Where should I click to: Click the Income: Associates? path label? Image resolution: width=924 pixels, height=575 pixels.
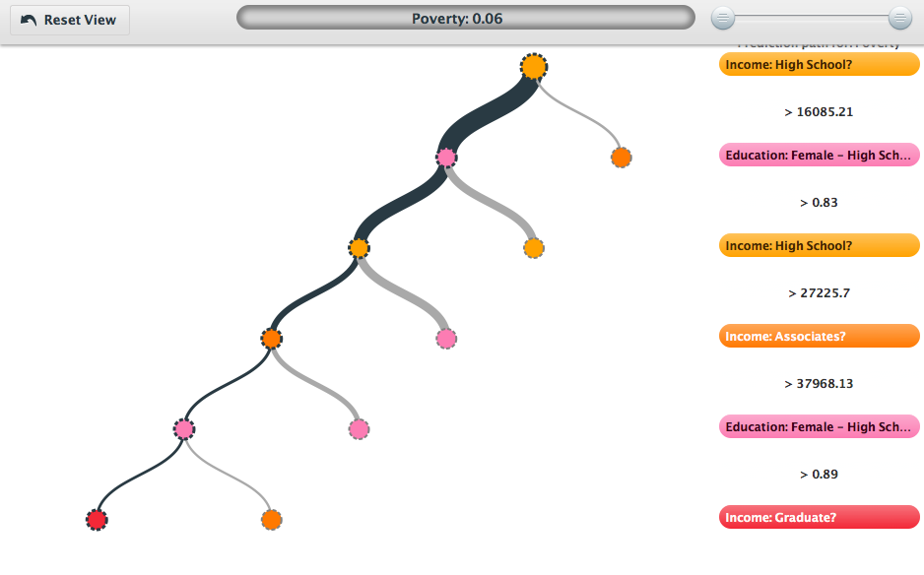point(819,337)
